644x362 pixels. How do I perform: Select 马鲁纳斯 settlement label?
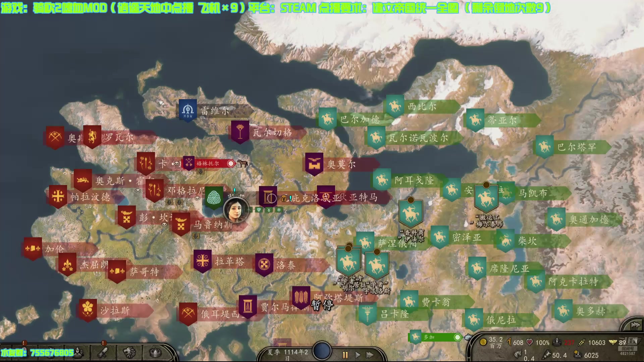coord(213,224)
